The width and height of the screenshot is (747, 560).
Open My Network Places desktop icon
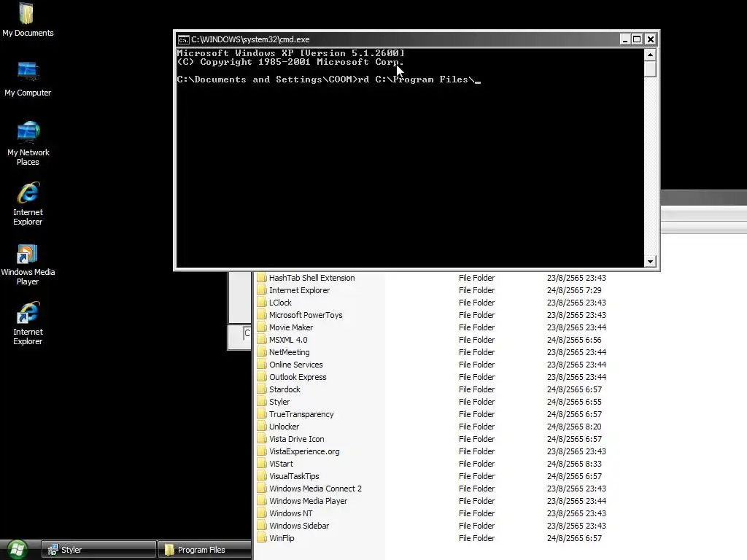pyautogui.click(x=28, y=143)
